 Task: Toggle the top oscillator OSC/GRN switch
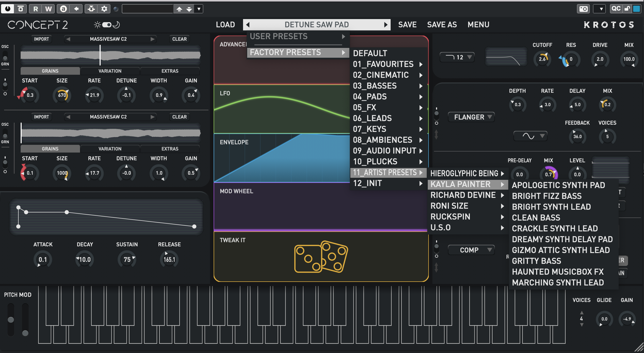5,55
